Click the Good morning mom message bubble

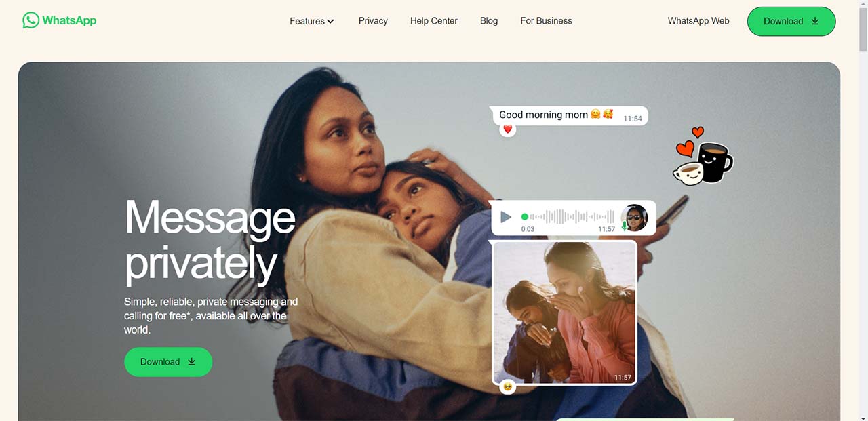pos(570,115)
